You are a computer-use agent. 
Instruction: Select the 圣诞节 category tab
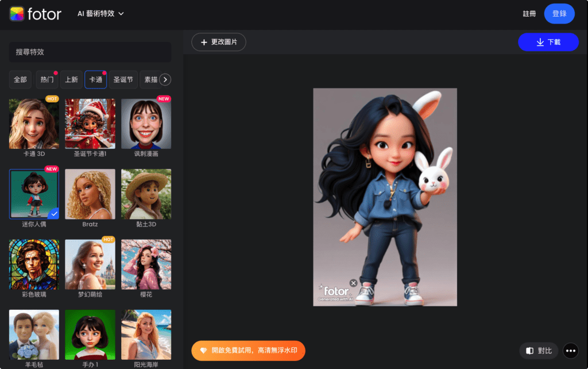(x=123, y=79)
